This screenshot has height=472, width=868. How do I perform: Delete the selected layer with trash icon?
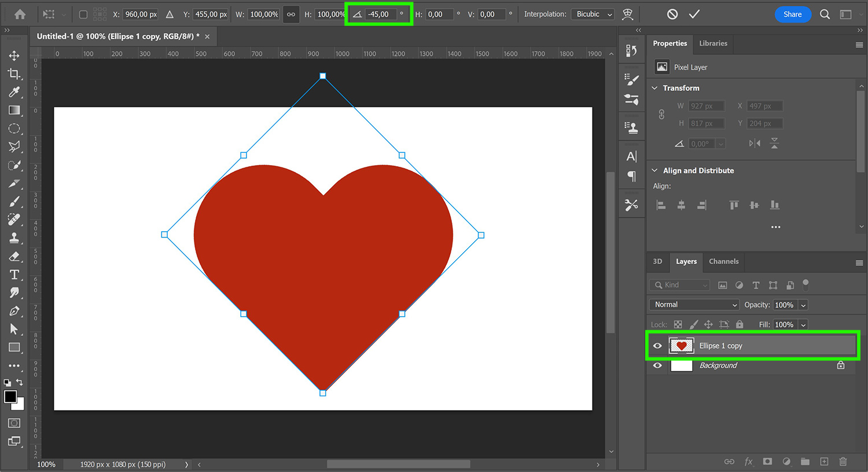pyautogui.click(x=843, y=462)
